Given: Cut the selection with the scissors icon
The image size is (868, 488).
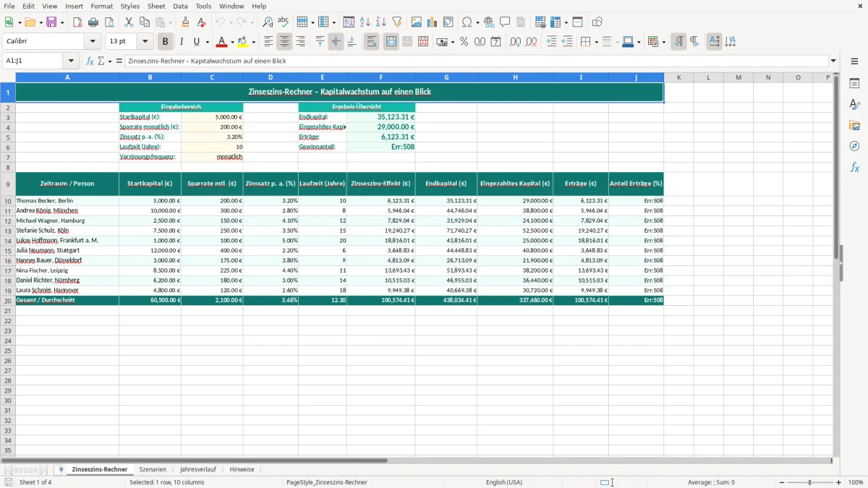Looking at the screenshot, I should [129, 22].
